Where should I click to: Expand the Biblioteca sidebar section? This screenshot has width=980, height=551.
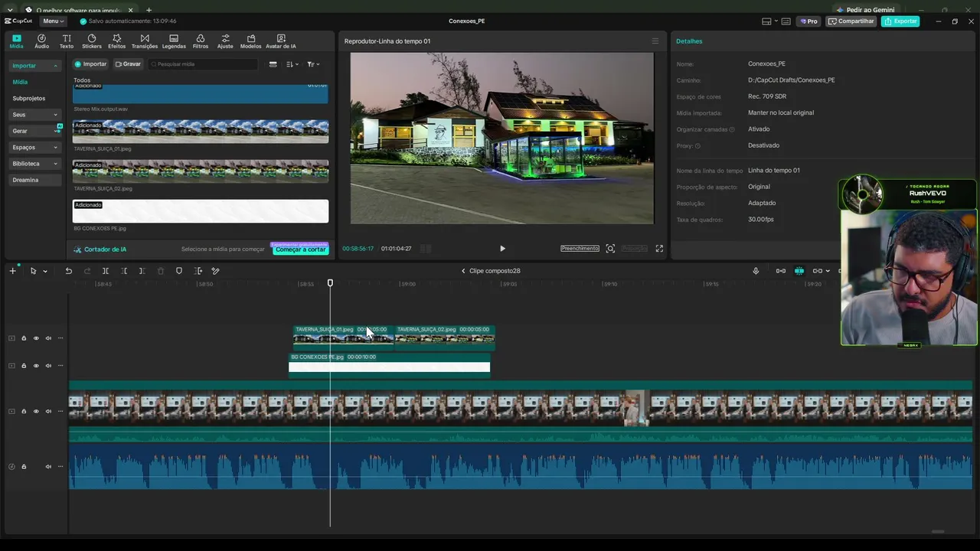pos(34,164)
